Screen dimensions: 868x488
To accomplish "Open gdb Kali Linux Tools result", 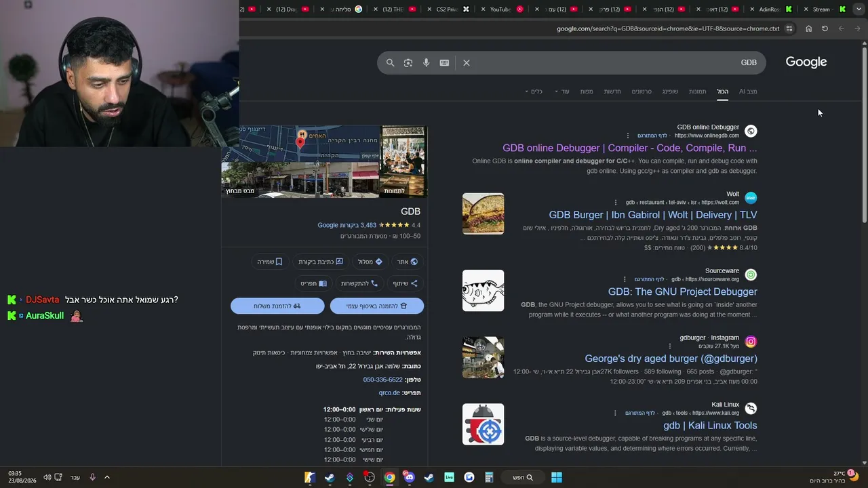I will 710,426.
